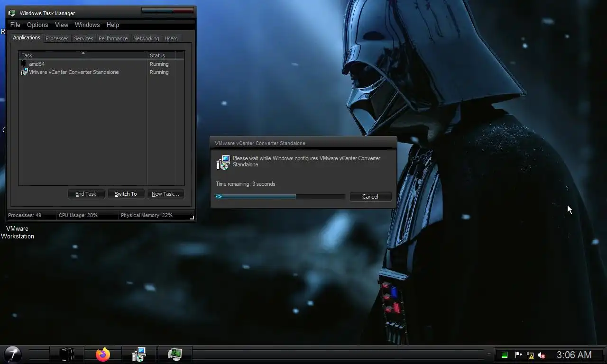
Task: Click the VMware vCenter Converter dialog title bar
Action: (303, 143)
